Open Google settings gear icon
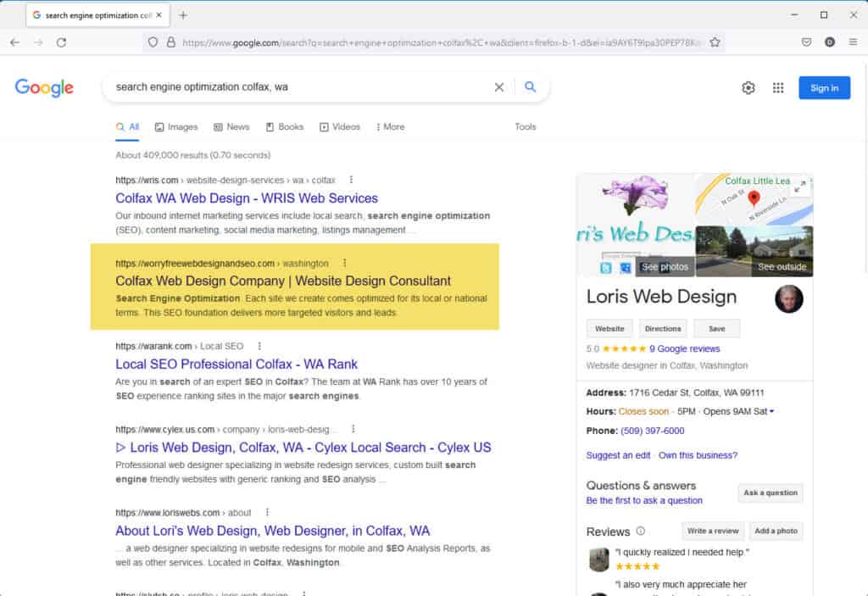Viewport: 868px width, 596px height. (748, 87)
